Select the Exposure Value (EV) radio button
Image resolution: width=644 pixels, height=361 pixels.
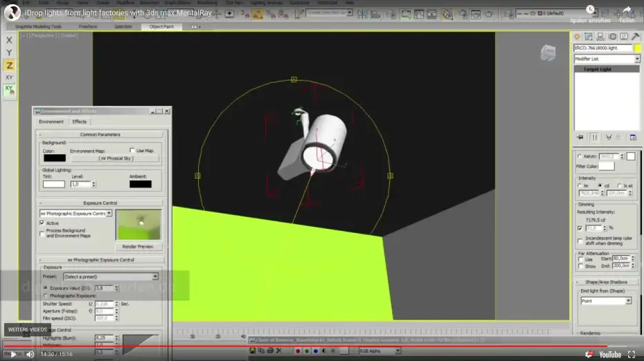(x=45, y=288)
